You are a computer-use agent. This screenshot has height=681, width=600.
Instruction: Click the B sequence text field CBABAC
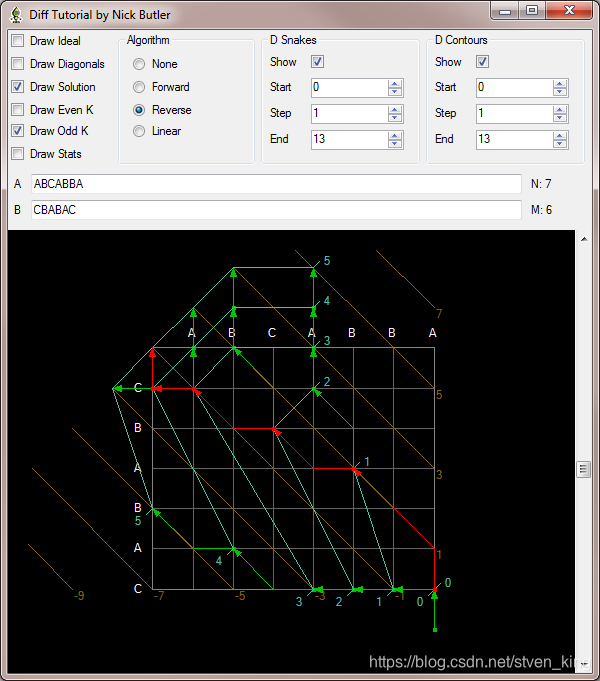click(276, 210)
